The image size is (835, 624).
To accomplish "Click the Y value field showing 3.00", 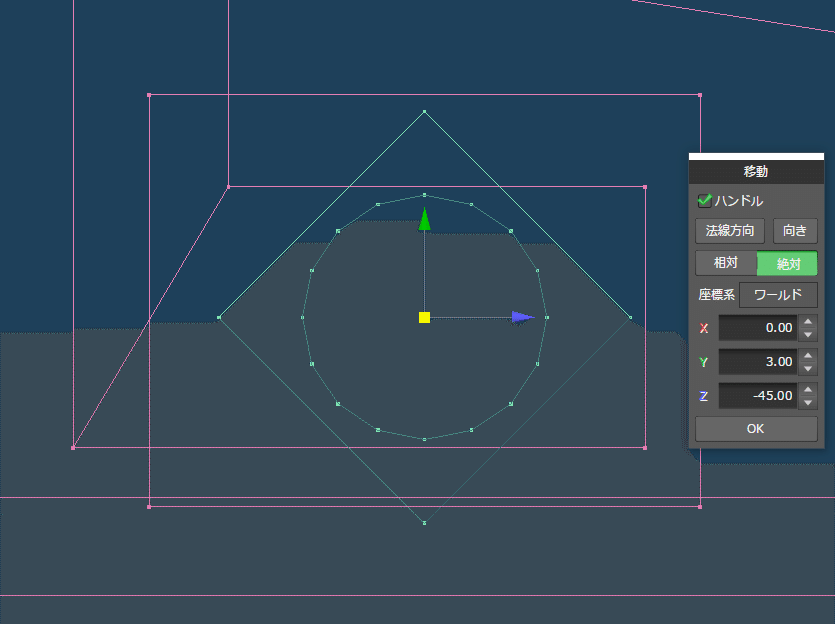I will [757, 362].
